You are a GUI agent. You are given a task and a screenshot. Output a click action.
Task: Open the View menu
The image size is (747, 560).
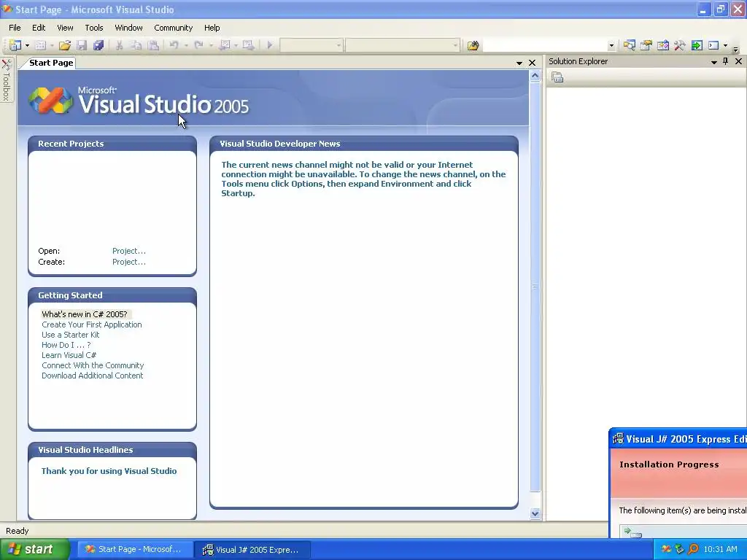point(65,28)
